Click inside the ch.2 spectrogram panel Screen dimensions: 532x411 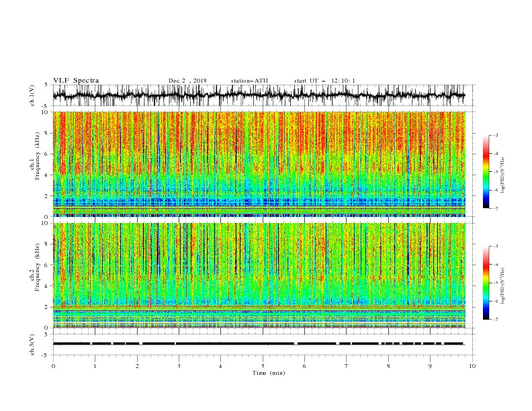pos(259,275)
